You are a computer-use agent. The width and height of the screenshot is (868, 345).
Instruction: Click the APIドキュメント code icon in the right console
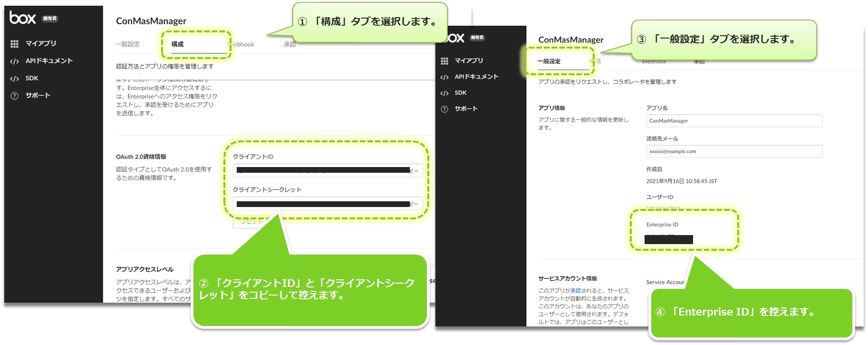point(444,77)
